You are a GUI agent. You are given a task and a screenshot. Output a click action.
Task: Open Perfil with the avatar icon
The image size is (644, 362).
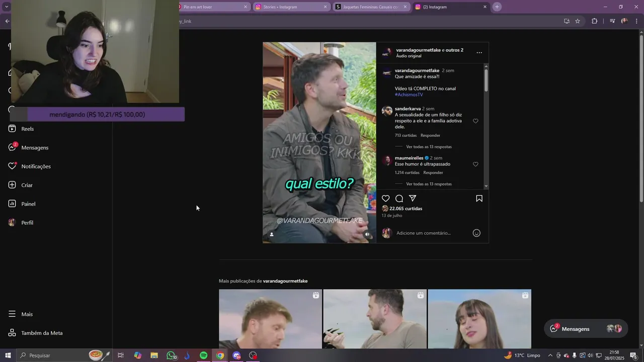pyautogui.click(x=12, y=223)
